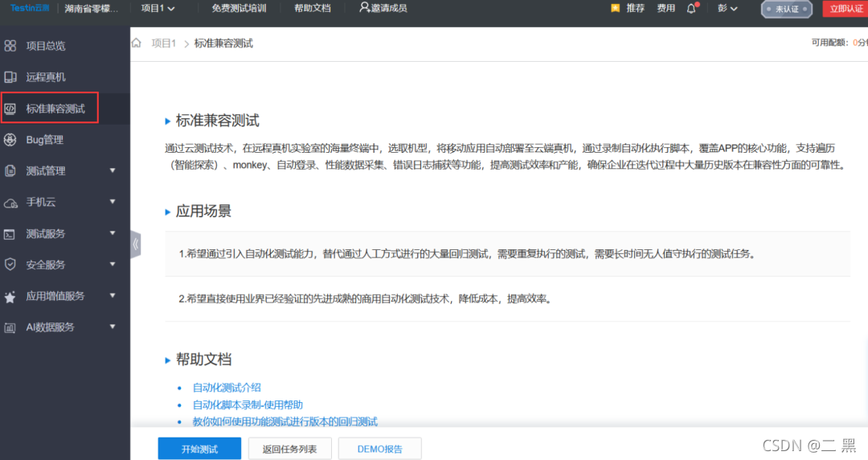Click the home icon in breadcrumb
Image resolution: width=868 pixels, height=460 pixels.
136,43
